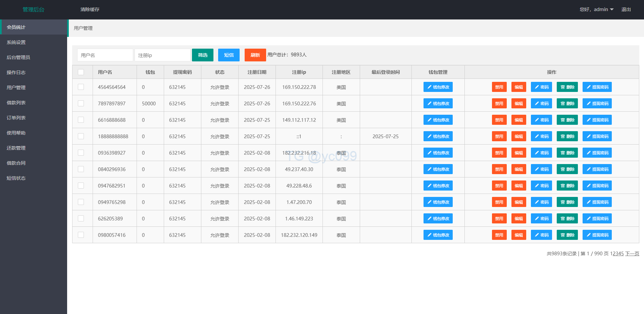Click the 用户名 search input field

coord(105,55)
